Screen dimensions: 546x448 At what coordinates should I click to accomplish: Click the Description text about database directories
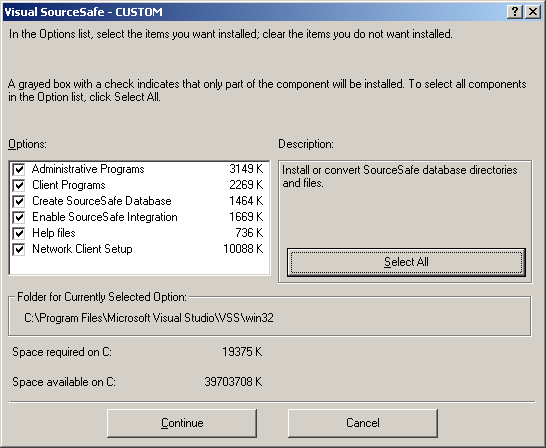tap(400, 176)
